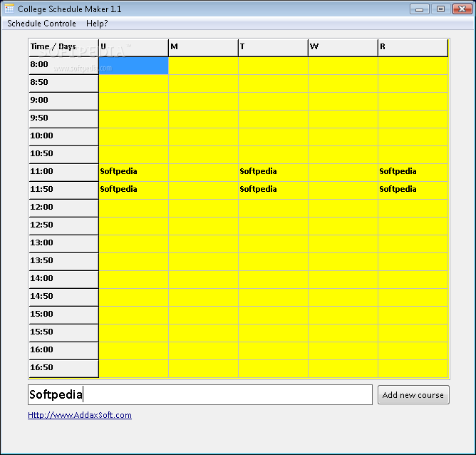Click the course name input field

point(200,395)
